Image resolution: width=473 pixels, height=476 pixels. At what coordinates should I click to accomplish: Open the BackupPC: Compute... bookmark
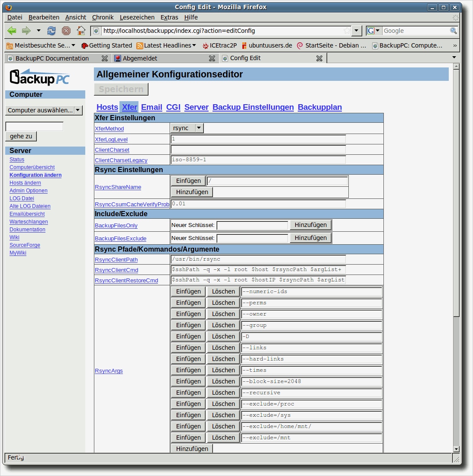[407, 45]
